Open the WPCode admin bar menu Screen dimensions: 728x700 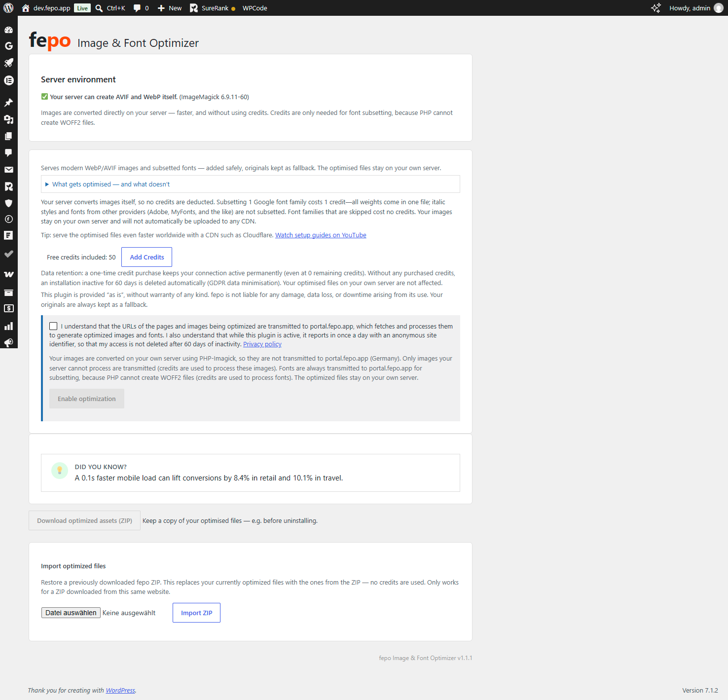[x=255, y=8]
